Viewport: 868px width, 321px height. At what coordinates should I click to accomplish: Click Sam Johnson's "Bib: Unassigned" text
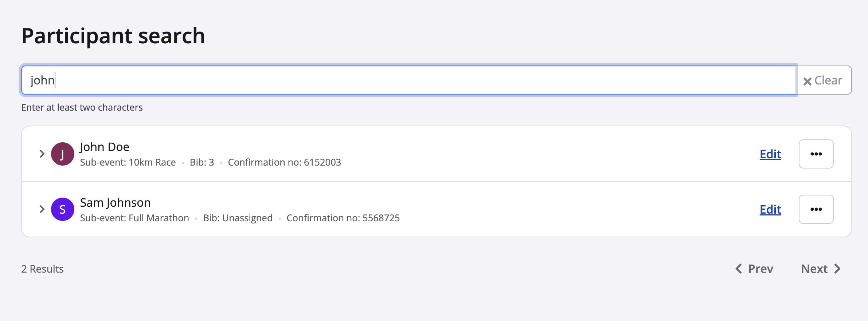[238, 218]
